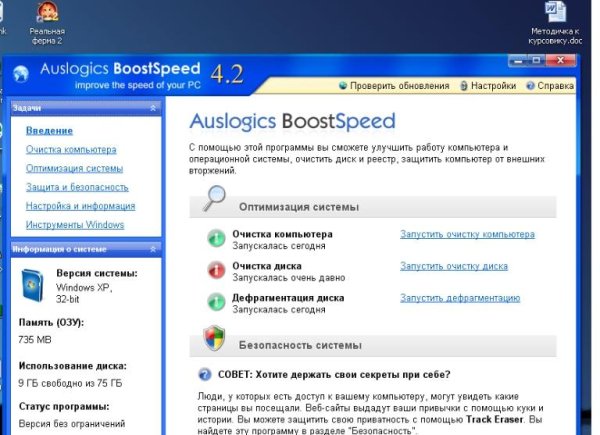Click the 735 MB memory value
The image size is (600, 435).
[x=35, y=339]
